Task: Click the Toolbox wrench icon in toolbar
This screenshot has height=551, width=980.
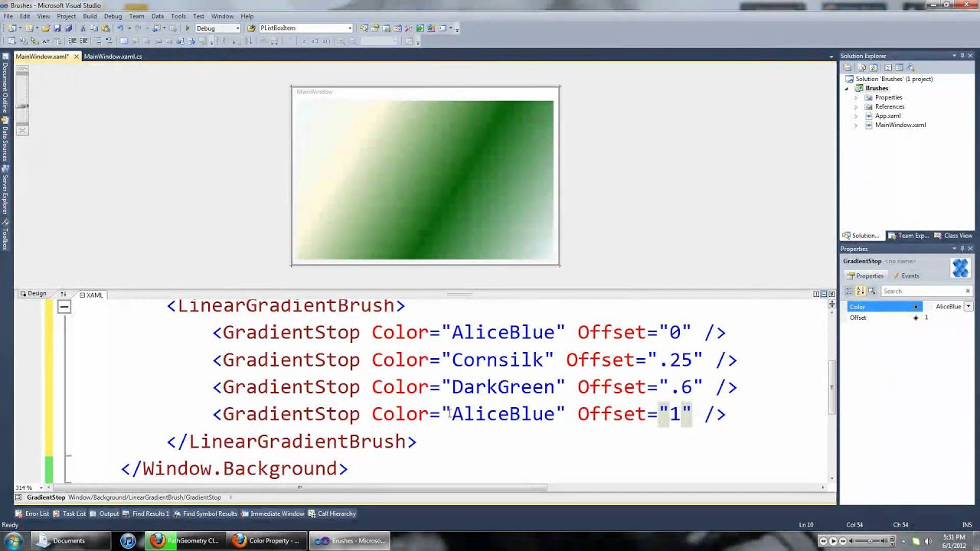Action: [x=408, y=28]
